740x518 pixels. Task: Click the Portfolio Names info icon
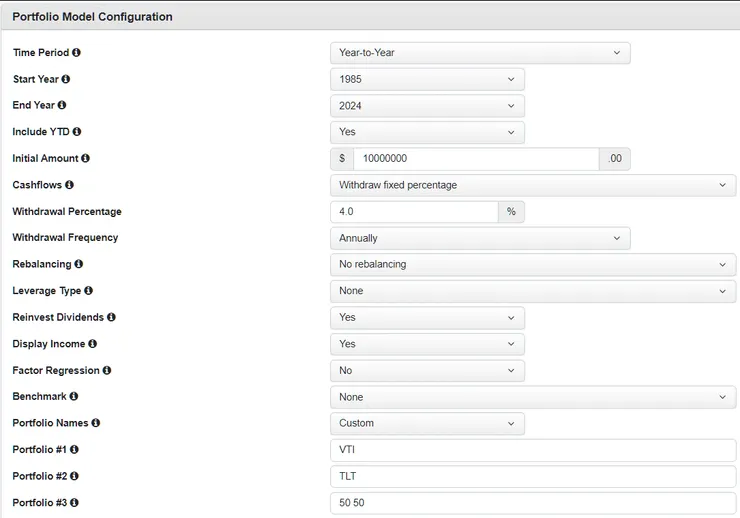[x=96, y=423]
